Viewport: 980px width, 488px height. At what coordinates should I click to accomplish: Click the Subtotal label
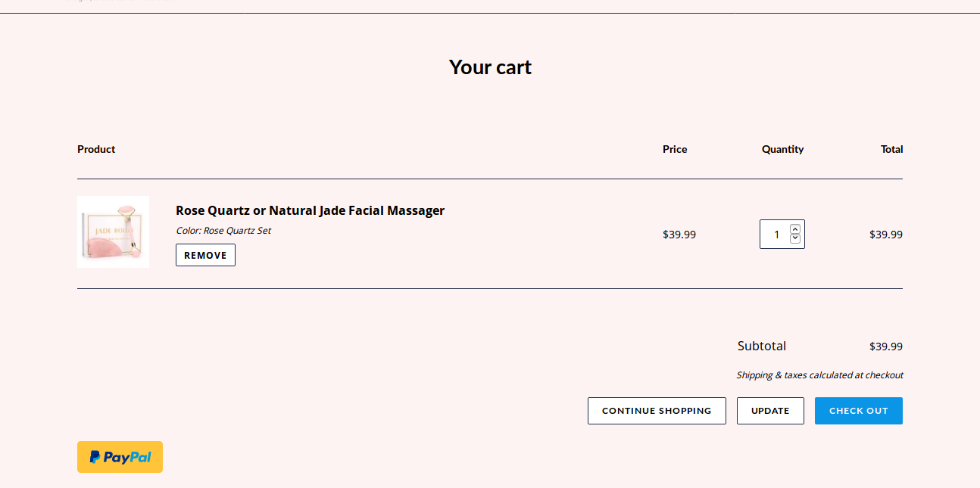coord(761,346)
